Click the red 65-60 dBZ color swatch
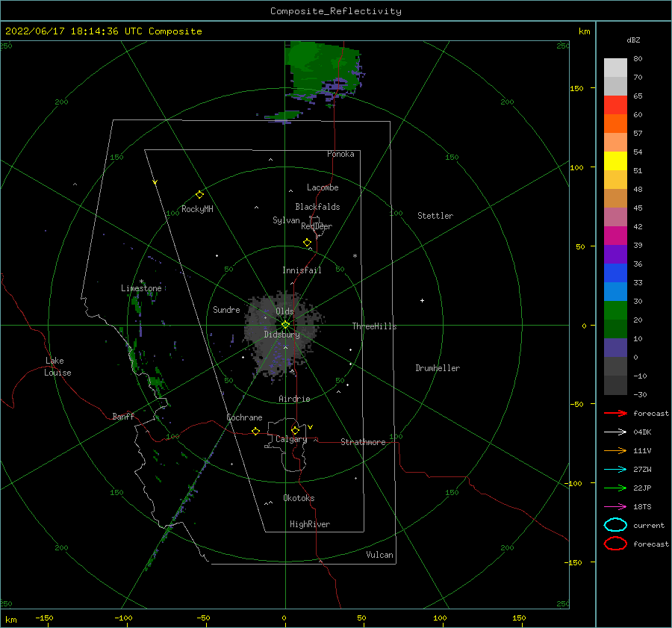 (615, 105)
